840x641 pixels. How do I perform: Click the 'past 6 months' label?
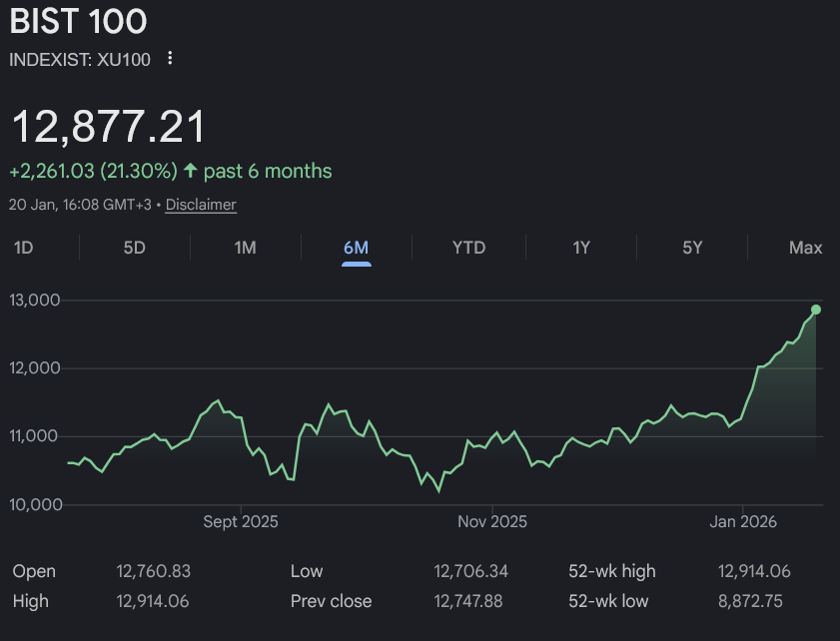coord(268,172)
